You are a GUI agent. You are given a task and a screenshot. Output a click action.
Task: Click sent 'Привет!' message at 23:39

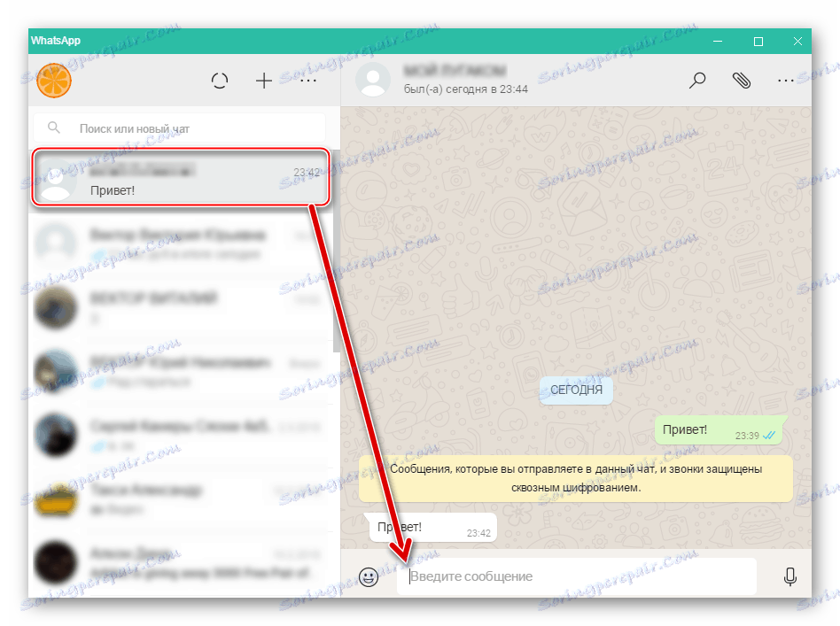719,430
